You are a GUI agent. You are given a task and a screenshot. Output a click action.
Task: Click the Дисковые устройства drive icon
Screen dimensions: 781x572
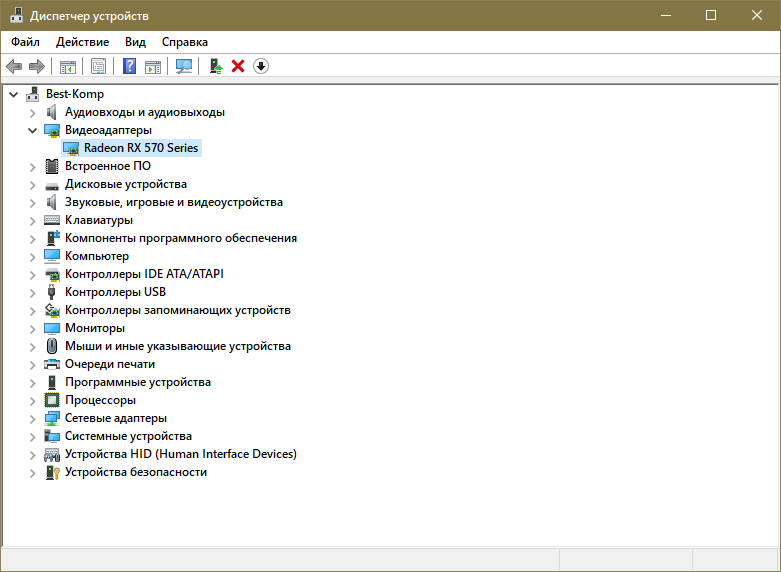click(52, 186)
